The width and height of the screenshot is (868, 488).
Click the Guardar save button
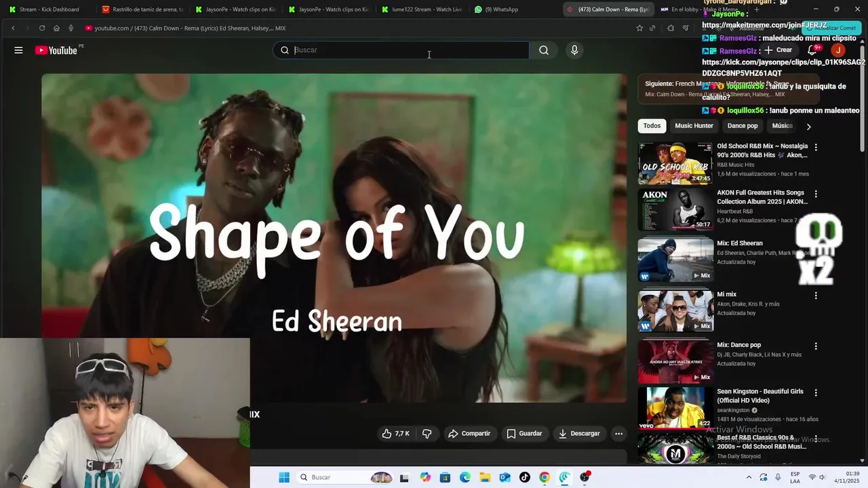(524, 434)
